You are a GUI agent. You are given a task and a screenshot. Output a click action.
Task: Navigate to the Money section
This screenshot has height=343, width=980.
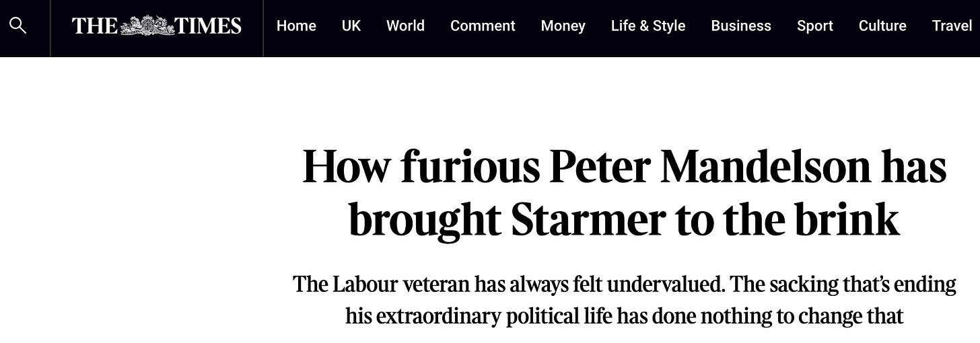click(x=563, y=26)
